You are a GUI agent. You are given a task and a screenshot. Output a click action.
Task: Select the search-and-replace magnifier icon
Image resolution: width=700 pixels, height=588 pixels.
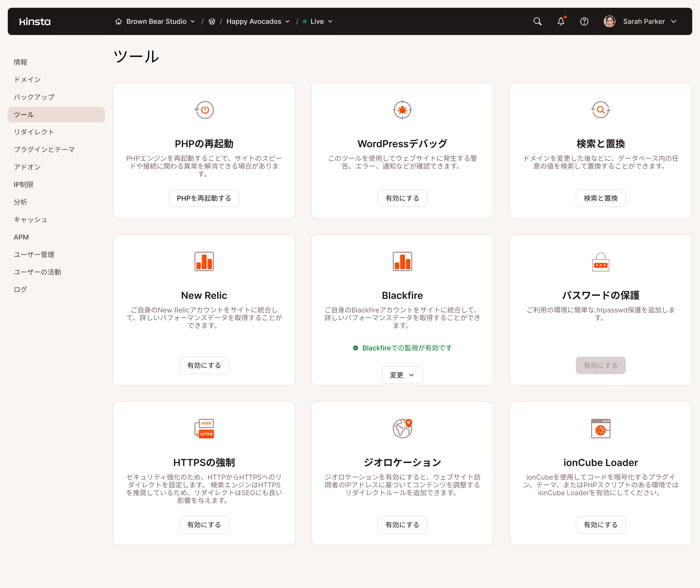pyautogui.click(x=600, y=110)
